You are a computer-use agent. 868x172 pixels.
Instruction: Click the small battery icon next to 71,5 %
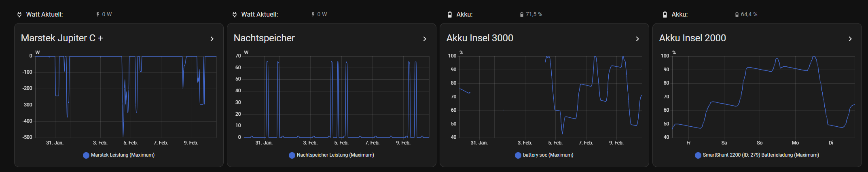tap(522, 15)
